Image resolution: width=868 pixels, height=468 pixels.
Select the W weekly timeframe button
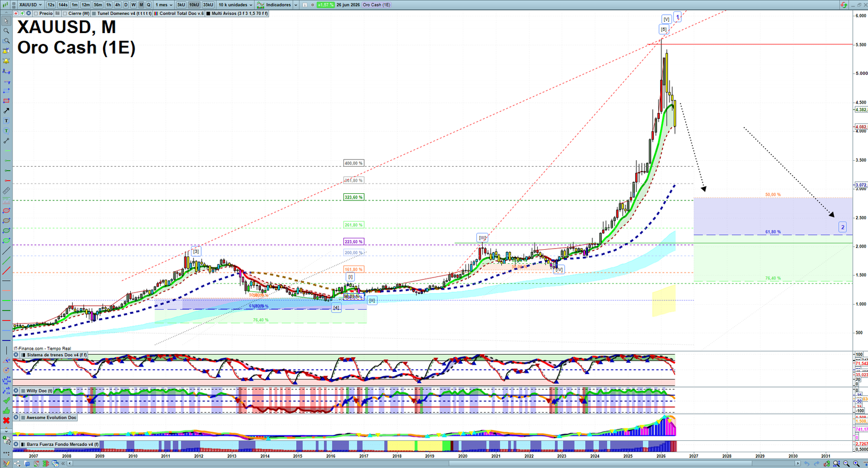pos(133,5)
